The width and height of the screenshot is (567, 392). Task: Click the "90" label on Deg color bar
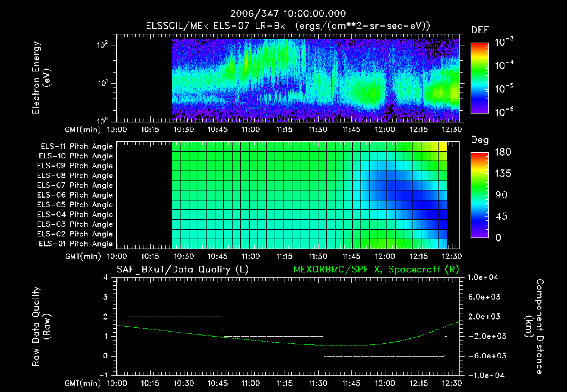tap(502, 195)
